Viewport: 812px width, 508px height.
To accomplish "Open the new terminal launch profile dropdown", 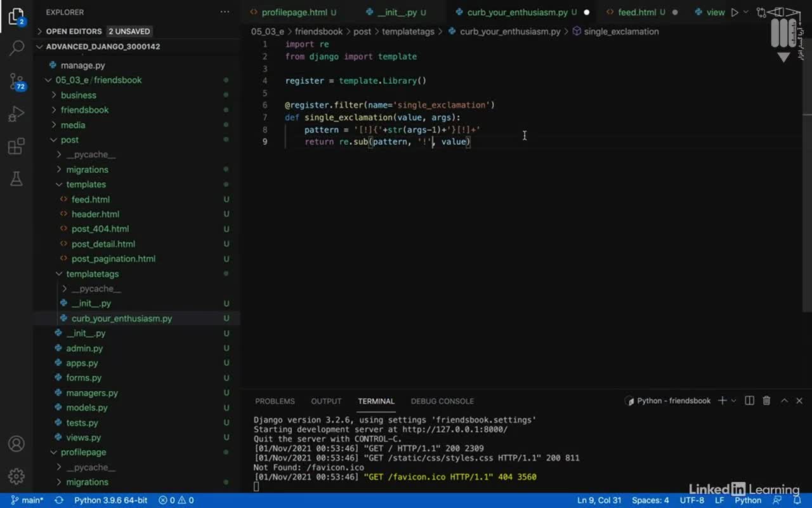I will (x=734, y=401).
